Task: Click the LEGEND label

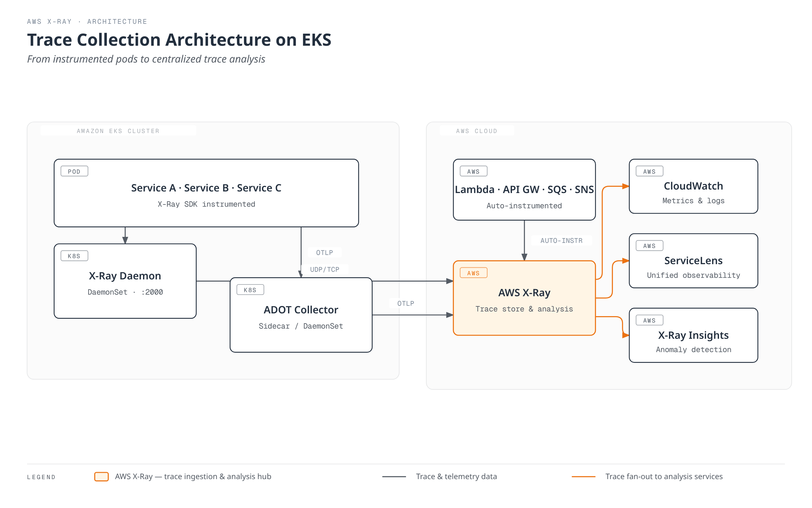Action: pyautogui.click(x=41, y=477)
